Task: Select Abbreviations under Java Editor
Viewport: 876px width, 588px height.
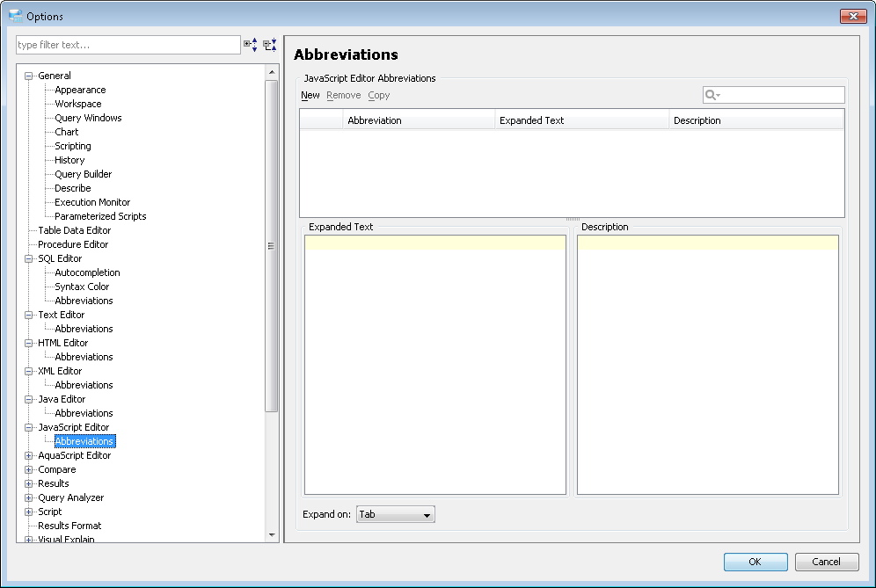Action: coord(84,413)
